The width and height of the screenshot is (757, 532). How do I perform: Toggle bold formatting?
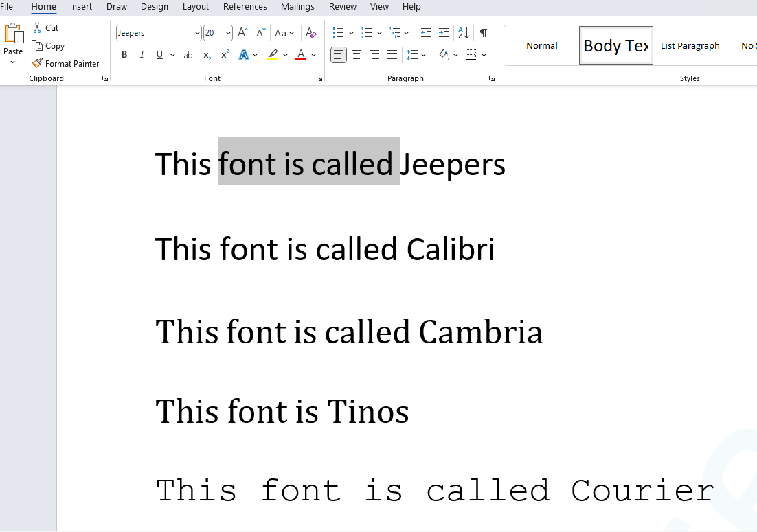pyautogui.click(x=124, y=55)
